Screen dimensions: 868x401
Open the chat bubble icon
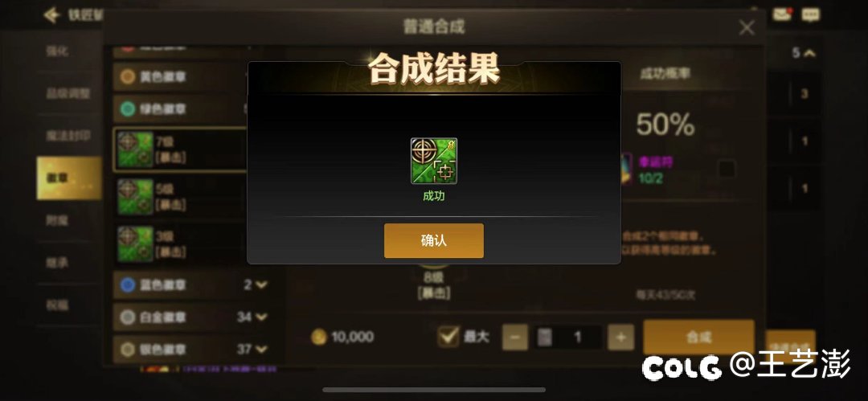[810, 14]
